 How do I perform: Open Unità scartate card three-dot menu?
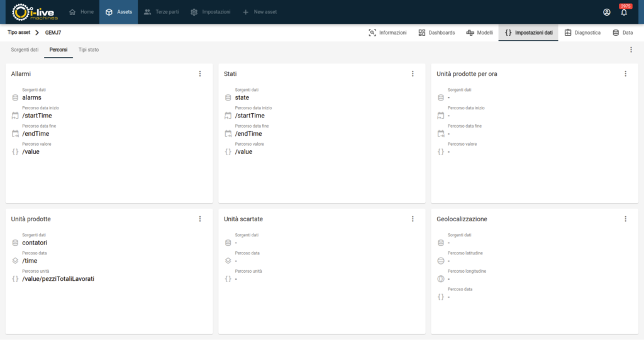(x=413, y=219)
